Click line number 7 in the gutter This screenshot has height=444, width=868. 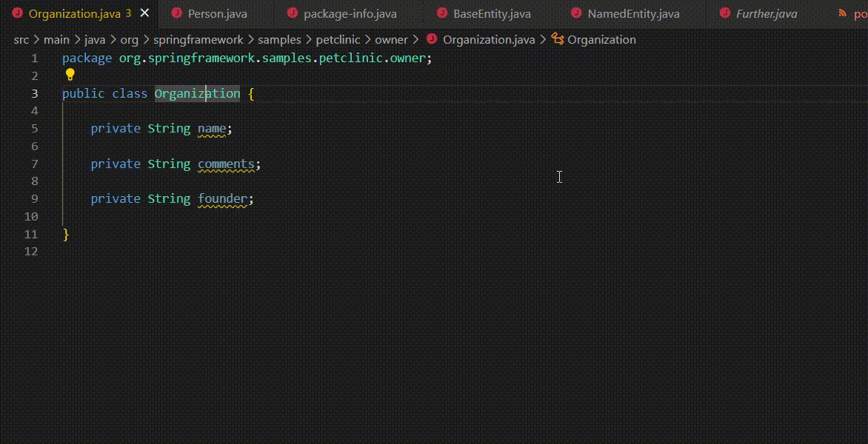[x=34, y=164]
